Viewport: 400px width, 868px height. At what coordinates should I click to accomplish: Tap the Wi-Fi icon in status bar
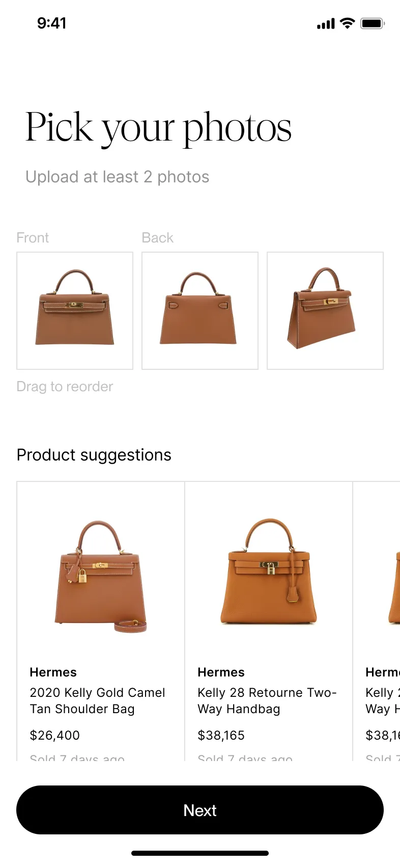[348, 23]
